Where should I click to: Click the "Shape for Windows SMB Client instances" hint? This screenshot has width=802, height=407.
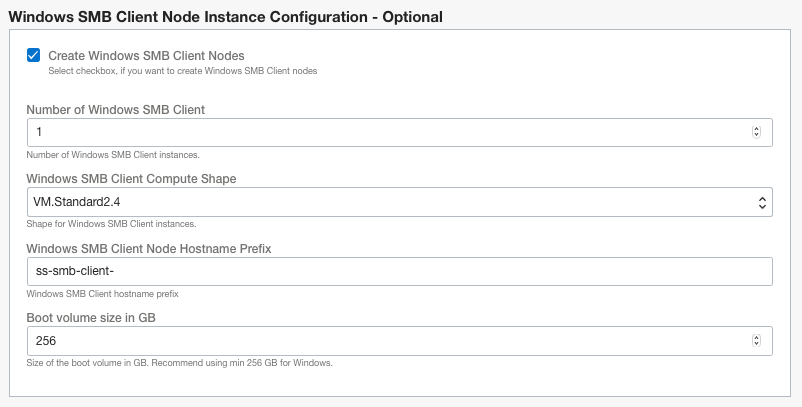coord(111,224)
